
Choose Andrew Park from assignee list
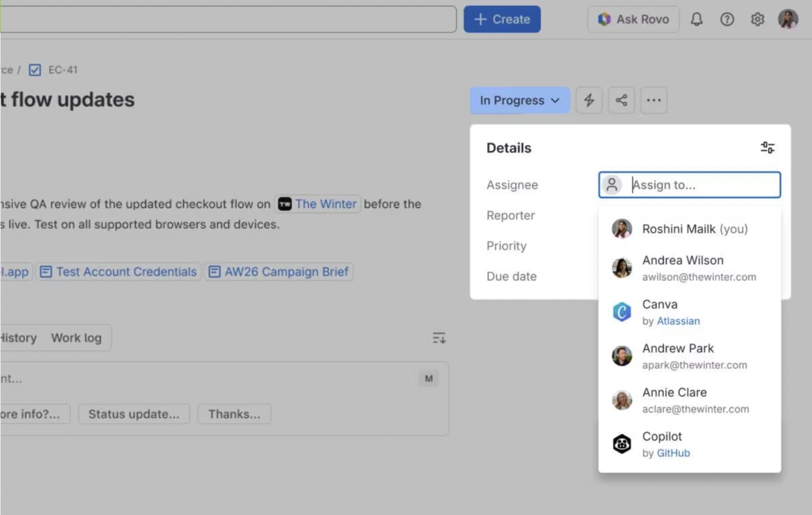tap(689, 356)
